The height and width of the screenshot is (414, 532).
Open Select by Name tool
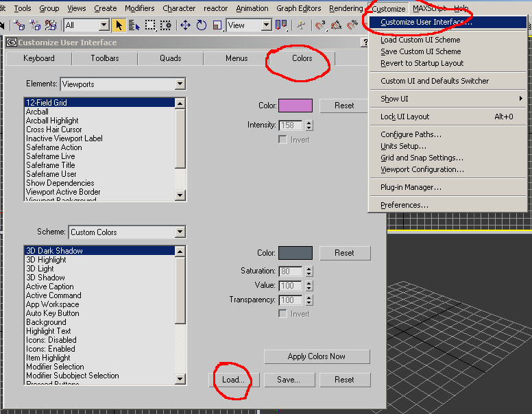[134, 25]
